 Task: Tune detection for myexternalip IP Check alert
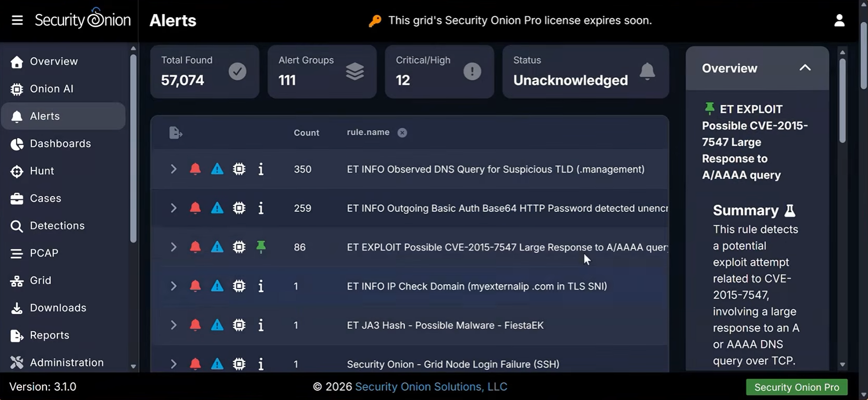point(239,286)
